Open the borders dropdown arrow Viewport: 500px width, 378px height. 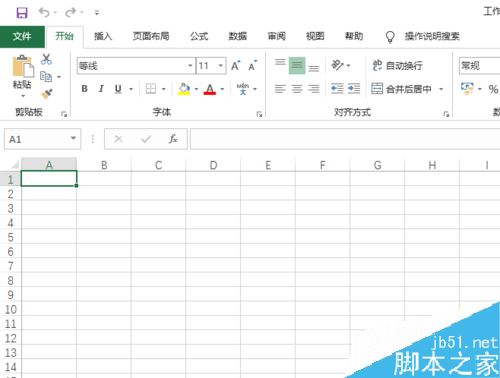coord(164,89)
